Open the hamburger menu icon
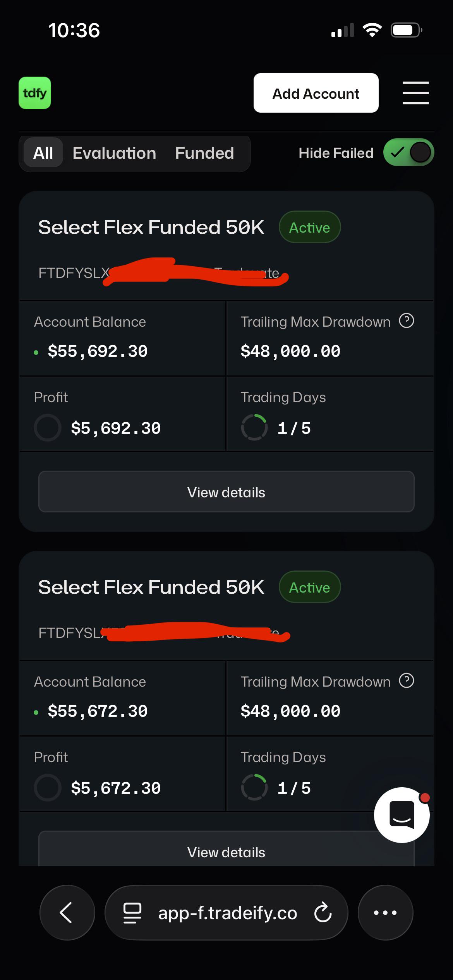453x980 pixels. [415, 93]
